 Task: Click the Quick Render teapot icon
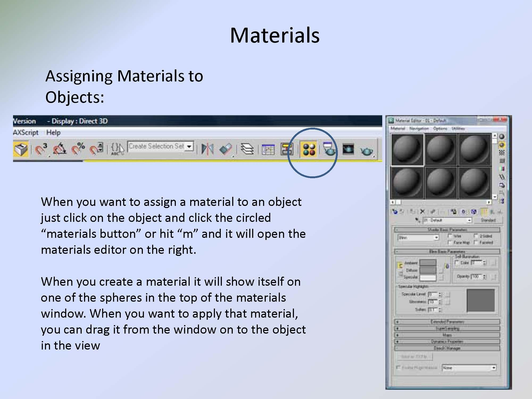pos(367,151)
